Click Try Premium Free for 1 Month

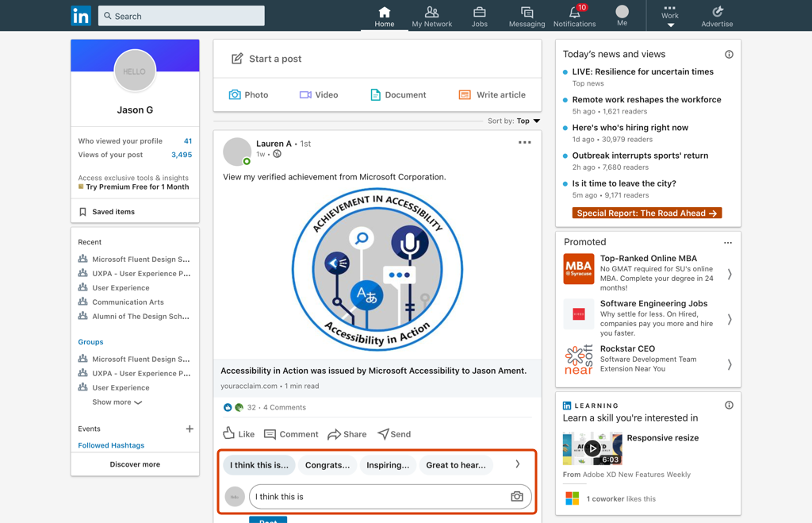point(137,187)
